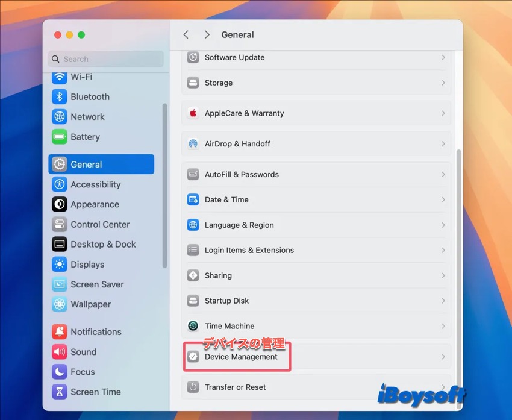This screenshot has width=512, height=420.
Task: Click the Time Machine icon
Action: coord(193,326)
